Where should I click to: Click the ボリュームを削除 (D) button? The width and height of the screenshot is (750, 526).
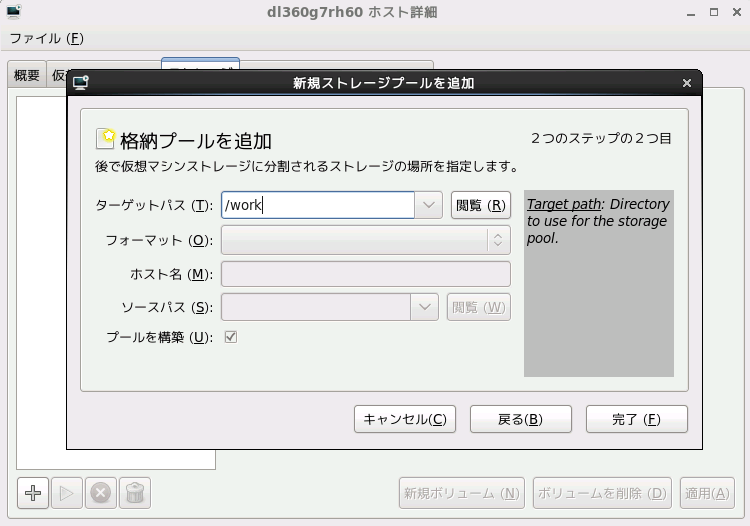(602, 493)
